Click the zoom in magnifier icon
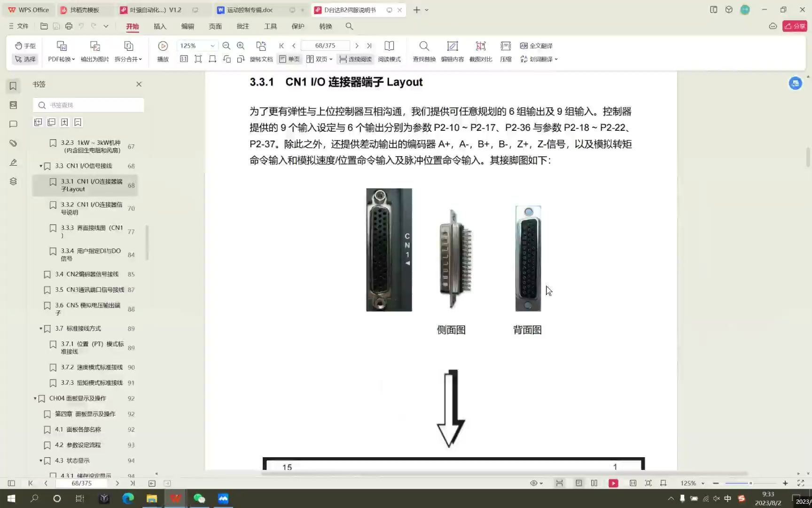The image size is (812, 508). [x=241, y=46]
